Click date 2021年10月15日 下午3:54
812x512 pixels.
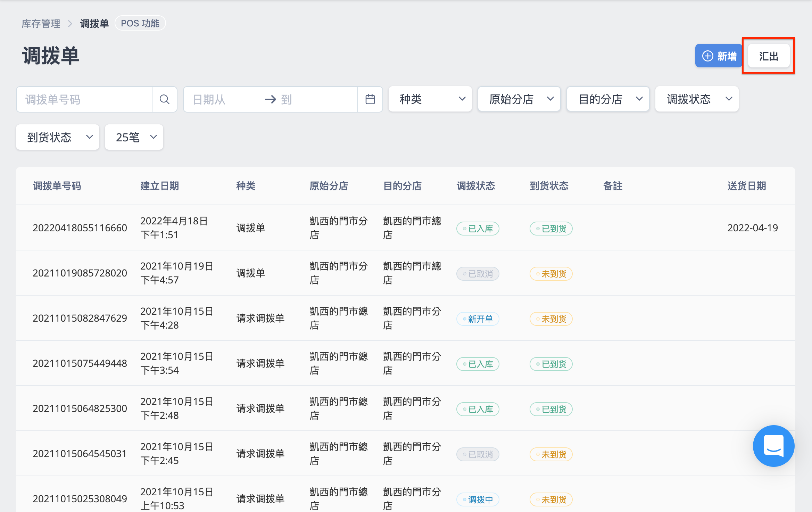click(177, 363)
